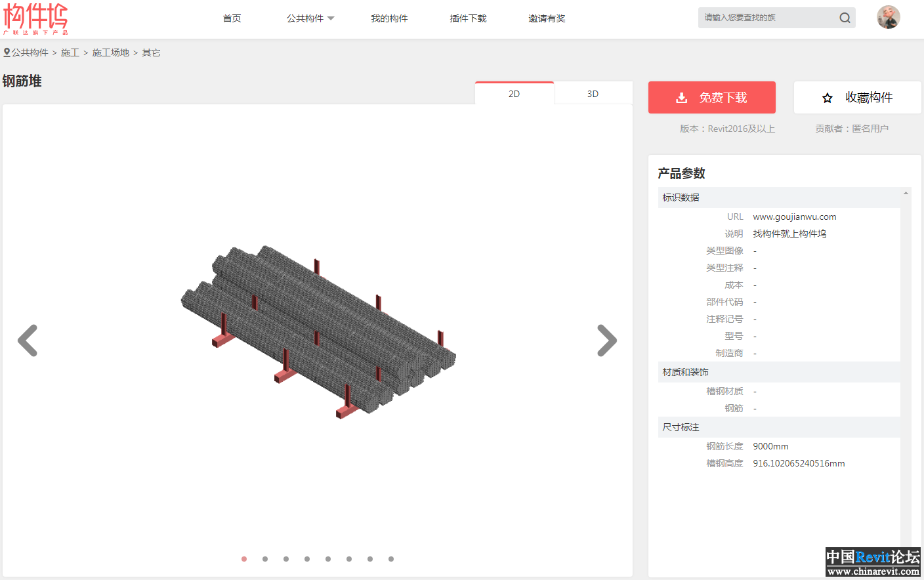
Task: Select the fourth carousel dot
Action: tap(307, 559)
